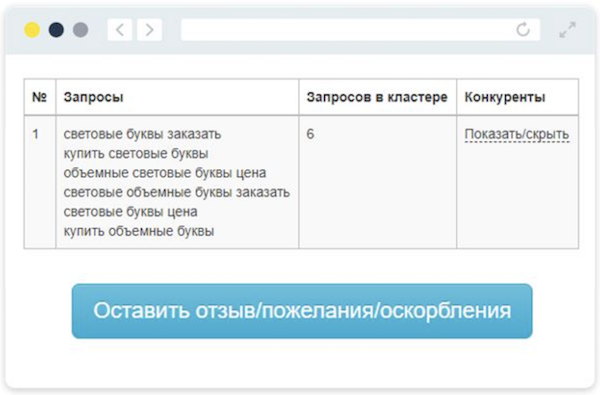
Task: Click the fullscreen expand arrows icon
Action: [567, 30]
